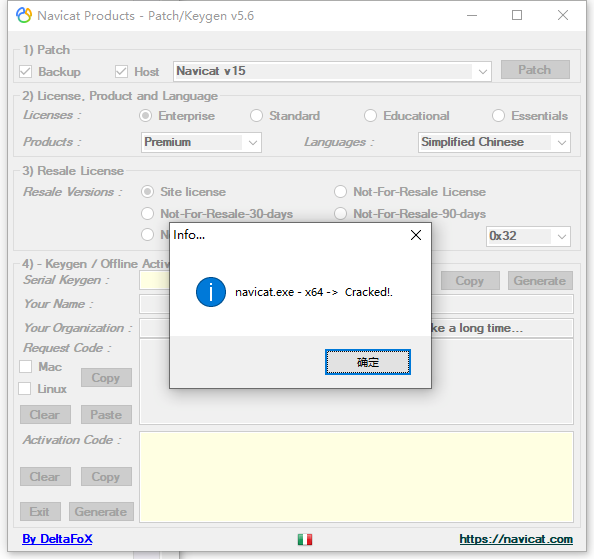Enable the Linux checkbox
This screenshot has height=559, width=594.
tap(25, 389)
